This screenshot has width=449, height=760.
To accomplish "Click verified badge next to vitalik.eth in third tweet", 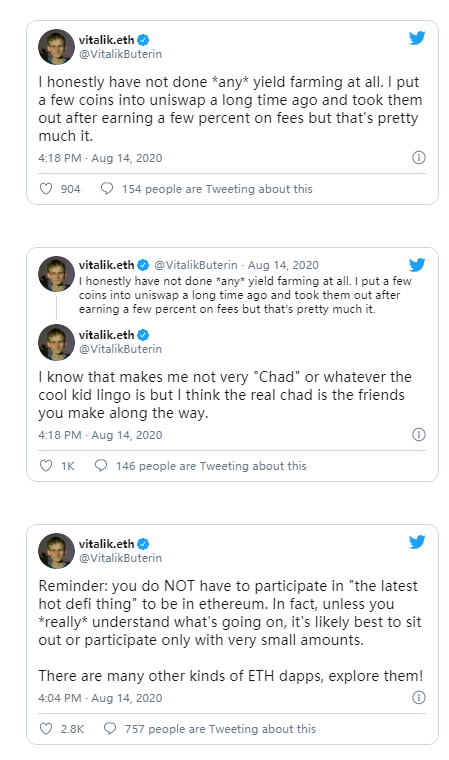I will coord(143,544).
